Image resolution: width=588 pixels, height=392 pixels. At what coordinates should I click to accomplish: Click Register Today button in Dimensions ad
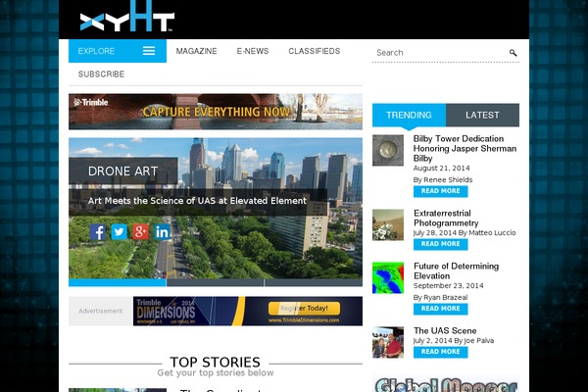tap(304, 309)
